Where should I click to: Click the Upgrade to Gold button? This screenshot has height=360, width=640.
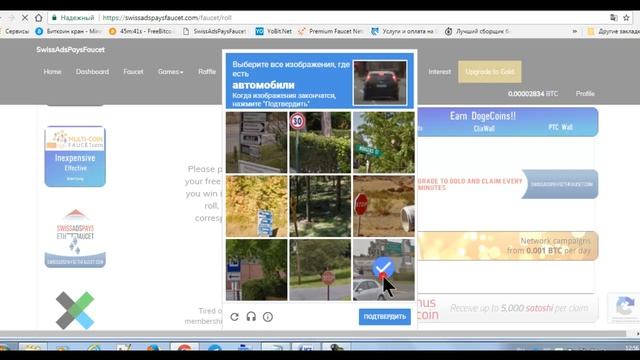(489, 71)
